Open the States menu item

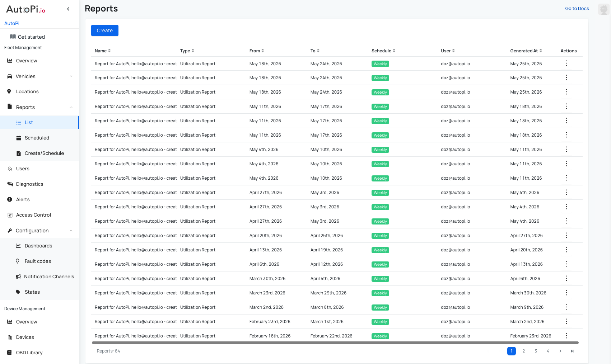click(x=39, y=292)
